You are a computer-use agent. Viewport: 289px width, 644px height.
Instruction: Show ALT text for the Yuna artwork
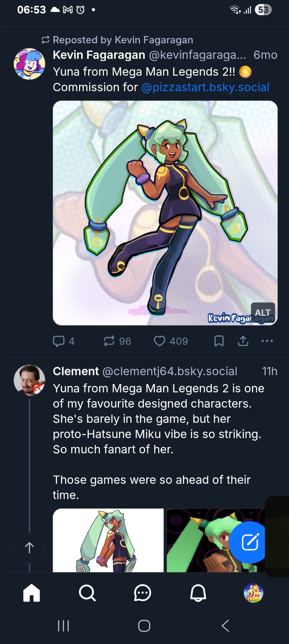coord(263,312)
